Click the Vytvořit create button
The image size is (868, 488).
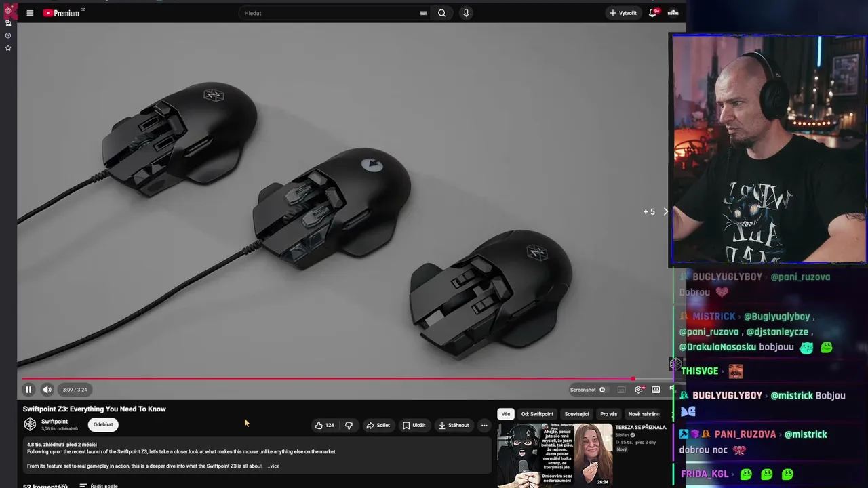tap(623, 13)
